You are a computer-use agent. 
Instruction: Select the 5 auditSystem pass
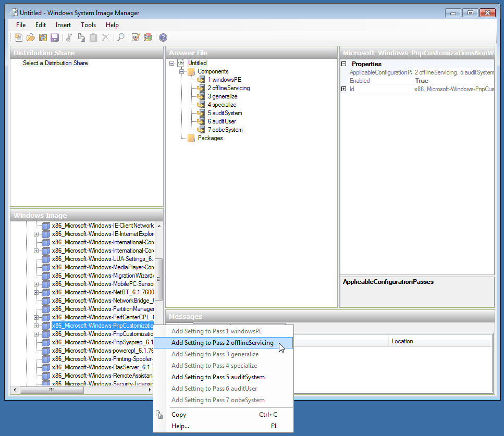tap(225, 113)
